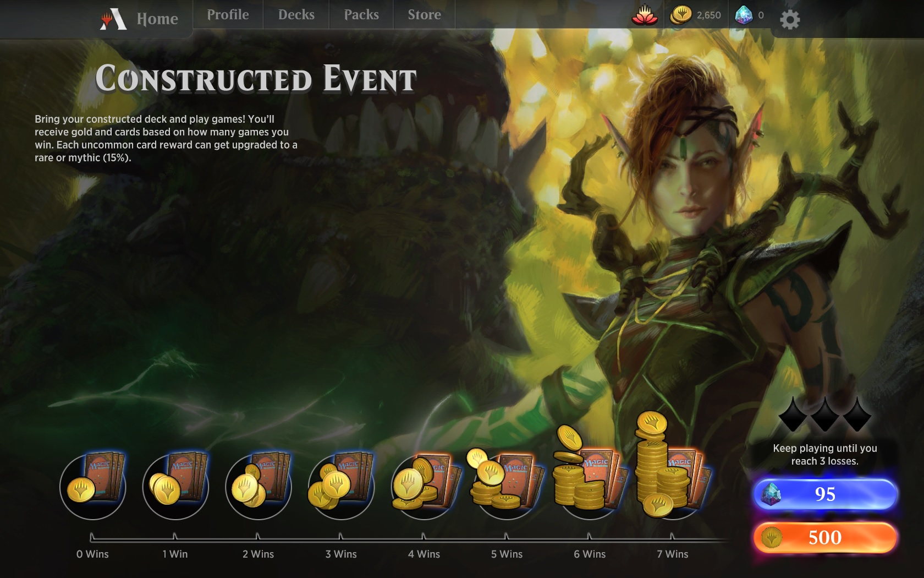The image size is (924, 578).
Task: Click the gold coin balance icon
Action: click(680, 15)
